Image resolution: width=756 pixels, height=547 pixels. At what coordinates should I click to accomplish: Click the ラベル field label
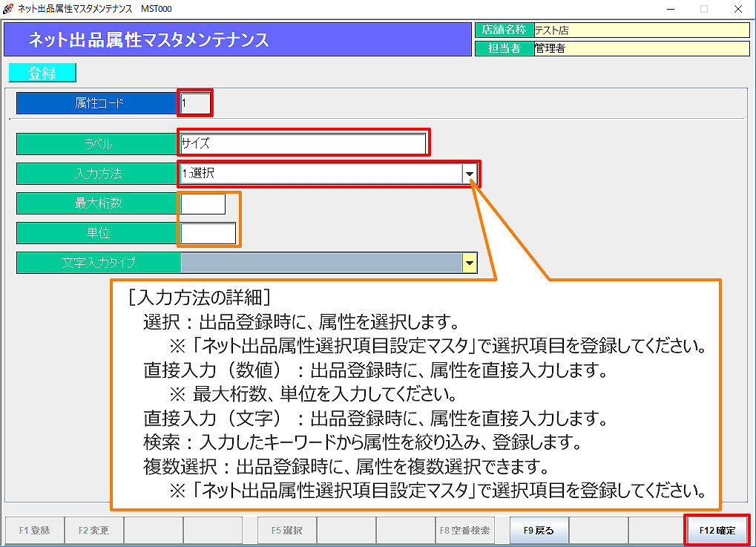click(99, 144)
